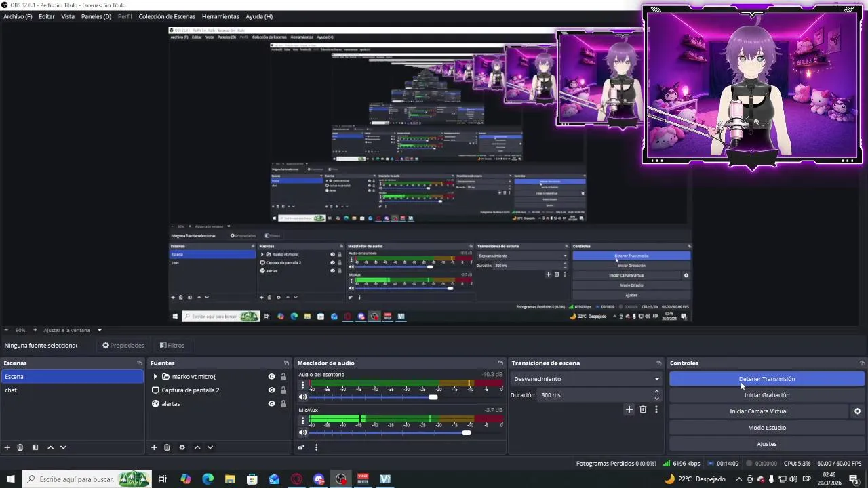
Task: Open transition properties three-dot menu
Action: [656, 409]
